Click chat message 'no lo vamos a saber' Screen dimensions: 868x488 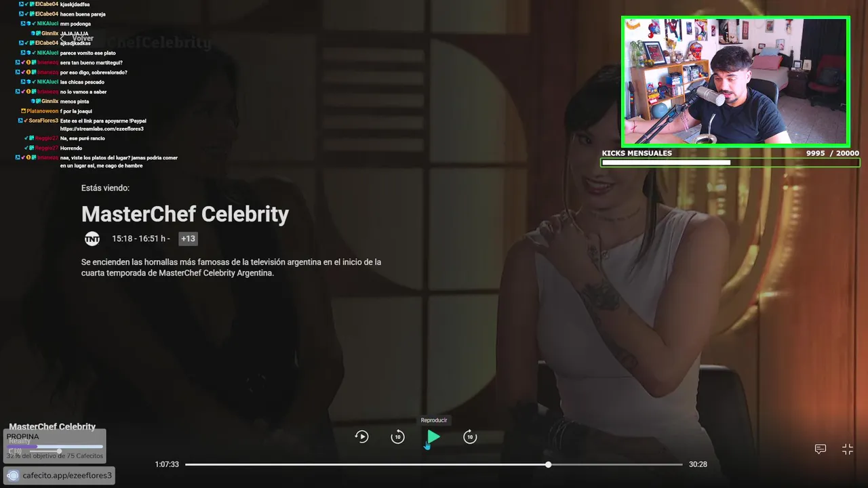click(x=83, y=91)
